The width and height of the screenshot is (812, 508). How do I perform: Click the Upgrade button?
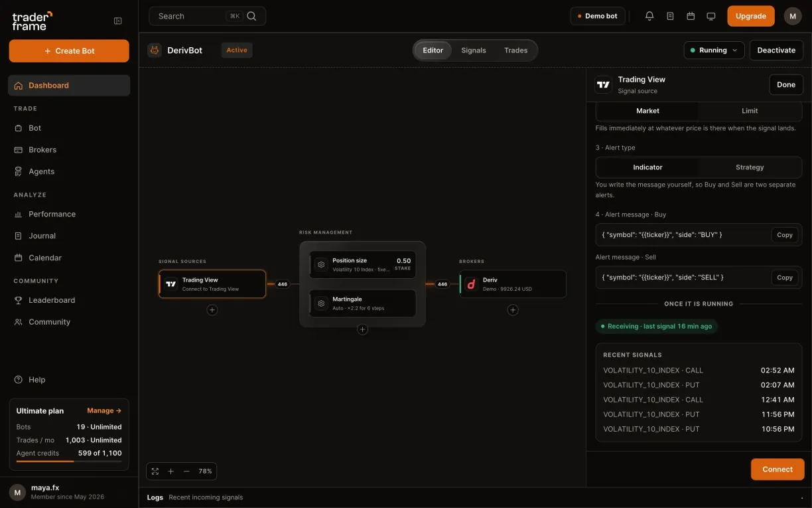751,16
